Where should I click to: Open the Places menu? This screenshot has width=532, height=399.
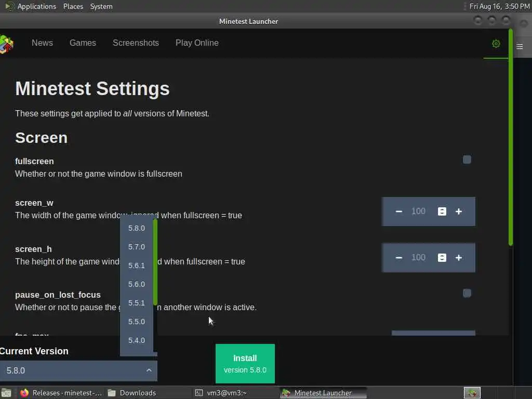click(x=73, y=6)
